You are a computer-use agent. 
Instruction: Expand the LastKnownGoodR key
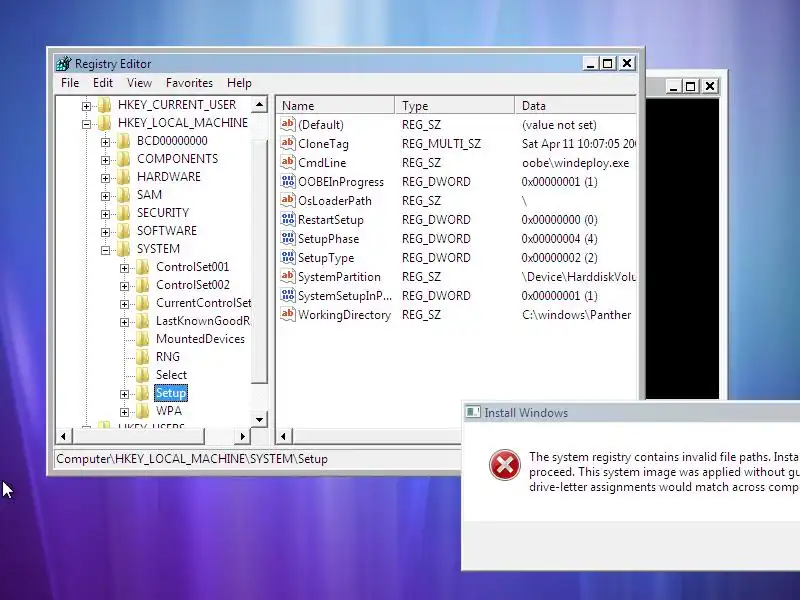pyautogui.click(x=124, y=322)
